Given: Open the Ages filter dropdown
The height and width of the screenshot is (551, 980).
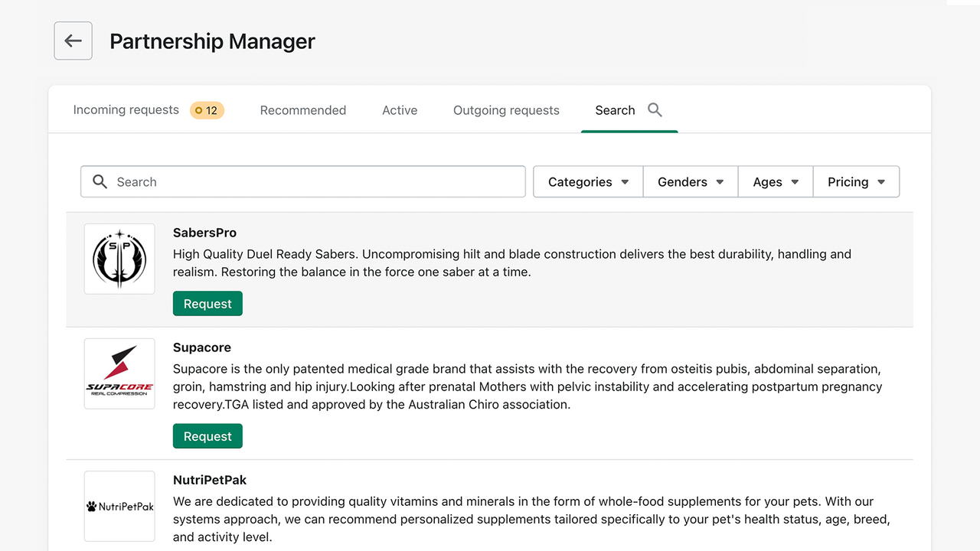Looking at the screenshot, I should pyautogui.click(x=776, y=181).
